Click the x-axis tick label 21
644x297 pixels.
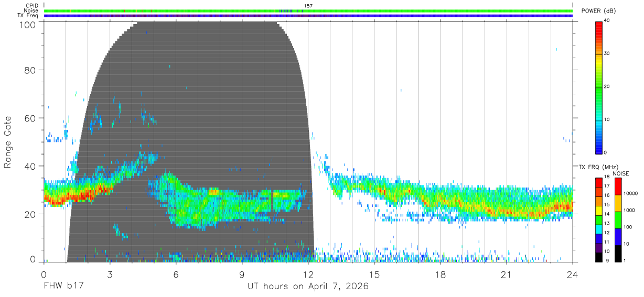tap(507, 274)
